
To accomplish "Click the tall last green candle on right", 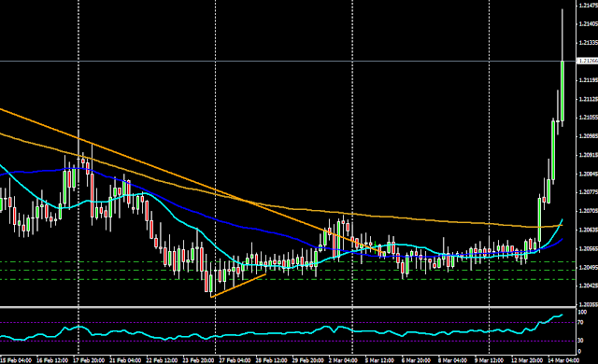I will 562,91.
